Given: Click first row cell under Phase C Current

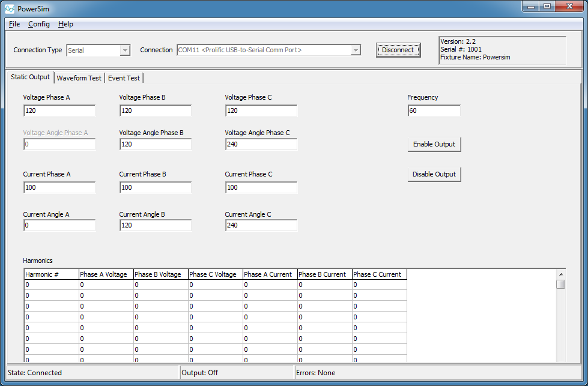Looking at the screenshot, I should click(380, 285).
